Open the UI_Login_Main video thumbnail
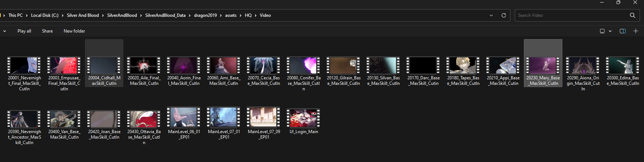 (304, 118)
